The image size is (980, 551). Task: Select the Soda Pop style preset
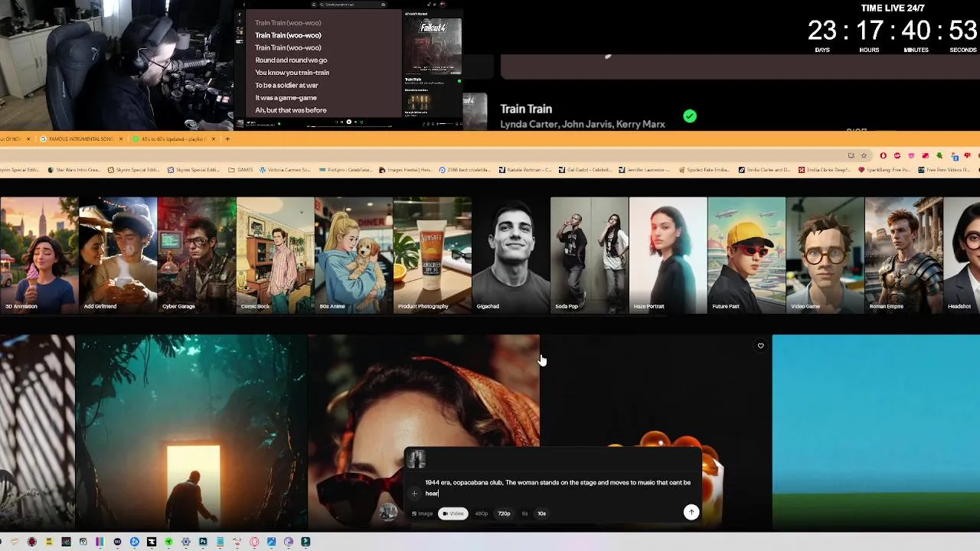590,255
